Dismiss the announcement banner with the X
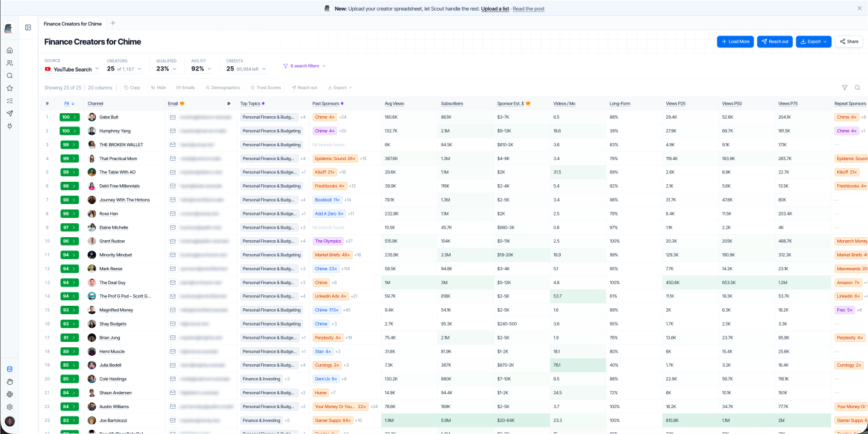This screenshot has height=434, width=868. click(x=860, y=8)
